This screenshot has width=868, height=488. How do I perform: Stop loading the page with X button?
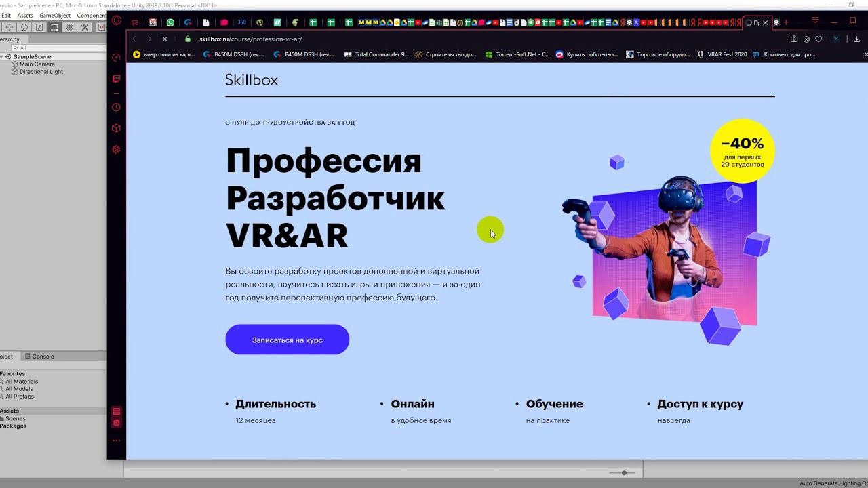click(x=164, y=39)
